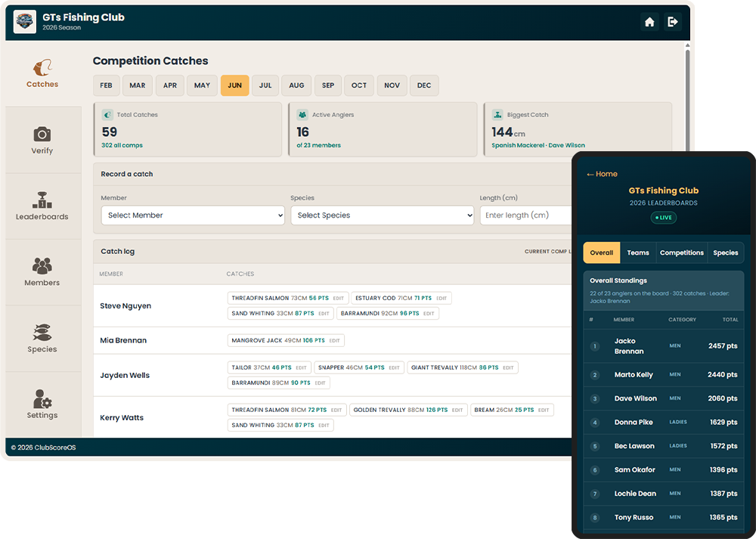Click the Active Anglers card icon
The height and width of the screenshot is (539, 756).
(302, 115)
